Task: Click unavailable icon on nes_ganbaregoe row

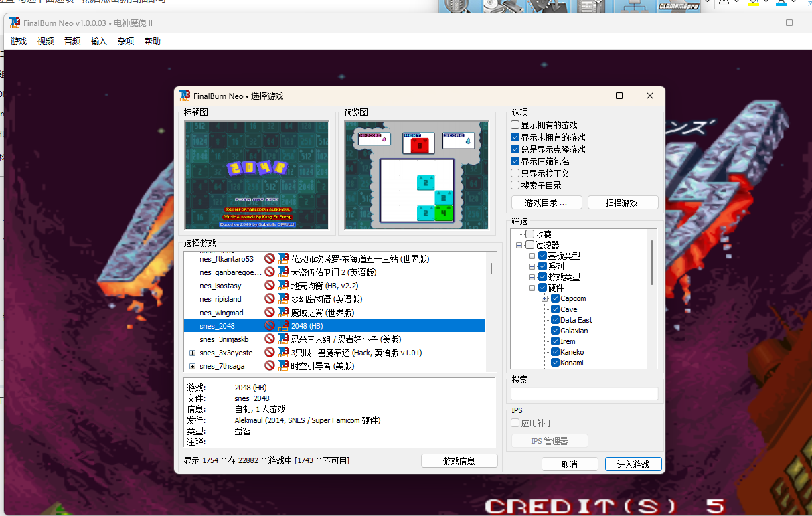Action: coord(270,272)
